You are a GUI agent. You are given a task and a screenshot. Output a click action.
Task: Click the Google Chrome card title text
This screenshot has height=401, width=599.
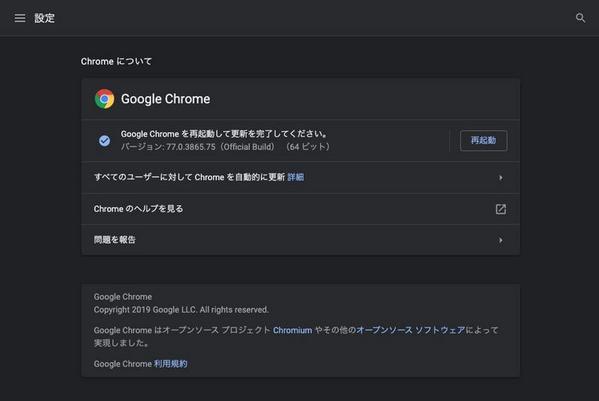[165, 99]
